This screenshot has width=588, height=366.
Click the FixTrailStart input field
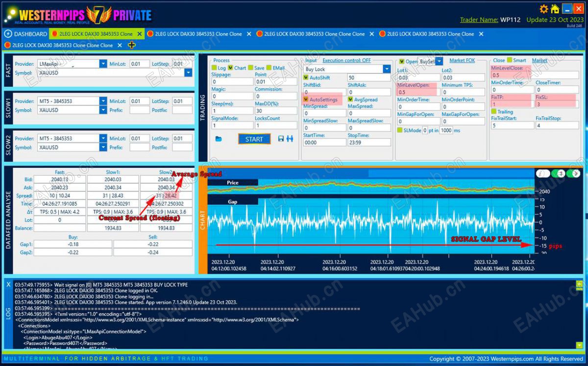pos(512,125)
